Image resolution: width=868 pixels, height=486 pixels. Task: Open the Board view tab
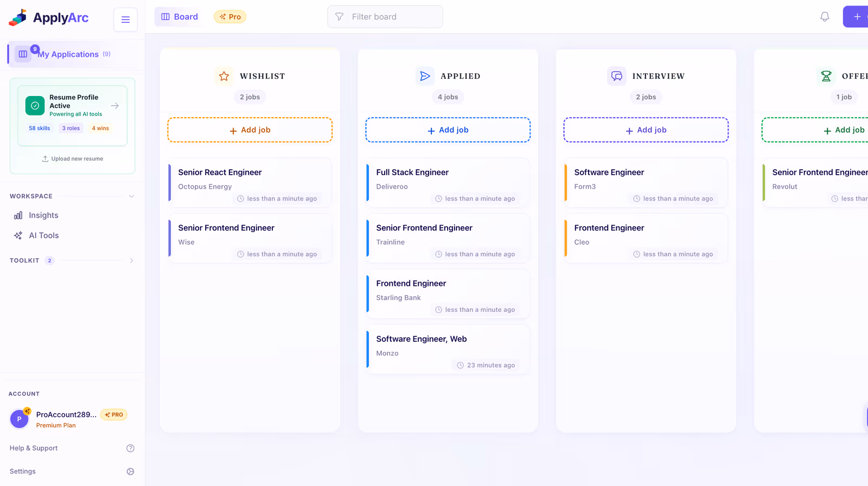[x=180, y=17]
